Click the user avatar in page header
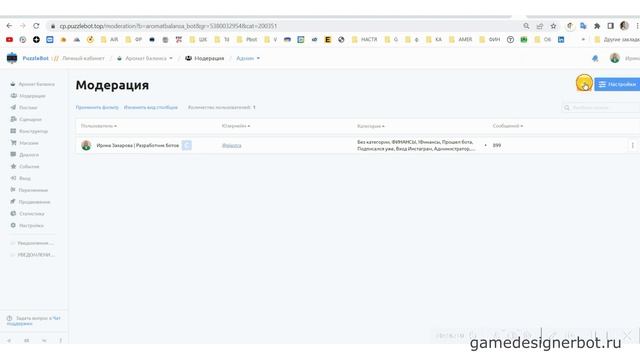This screenshot has width=640, height=360. coord(615,58)
